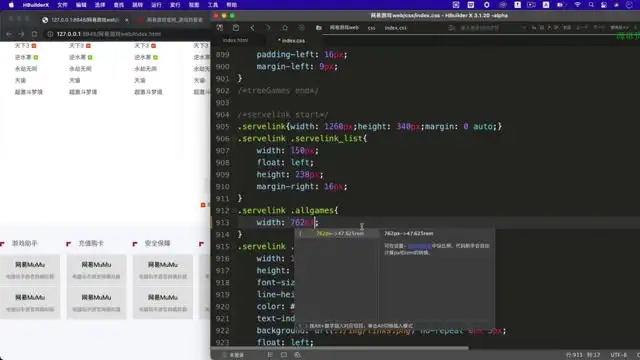The width and height of the screenshot is (640, 360).
Task: Click line number 905 in the gutter
Action: 222,127
